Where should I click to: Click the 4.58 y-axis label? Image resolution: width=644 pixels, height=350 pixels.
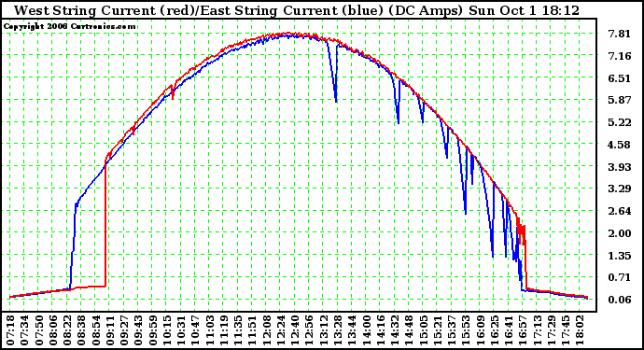pos(620,145)
